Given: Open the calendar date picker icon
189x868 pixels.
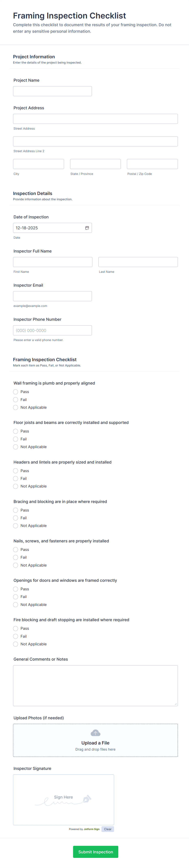Looking at the screenshot, I should 87,228.
